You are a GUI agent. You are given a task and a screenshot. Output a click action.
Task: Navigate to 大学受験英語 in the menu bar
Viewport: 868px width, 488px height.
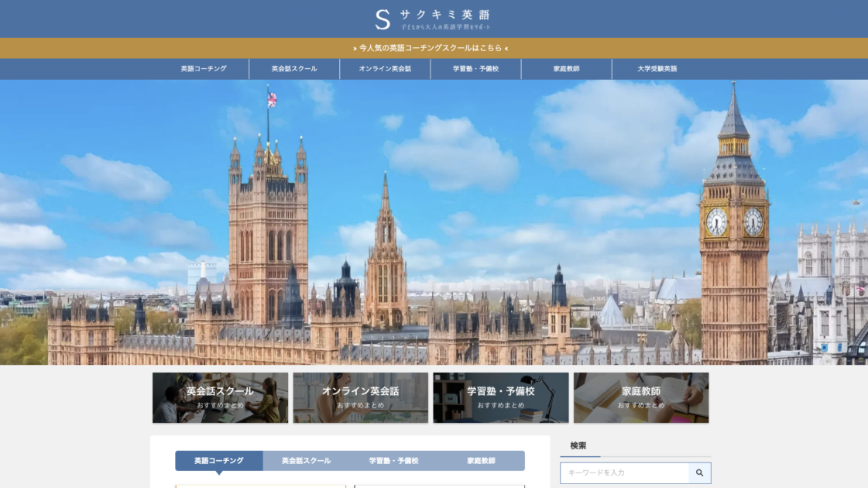click(x=657, y=69)
